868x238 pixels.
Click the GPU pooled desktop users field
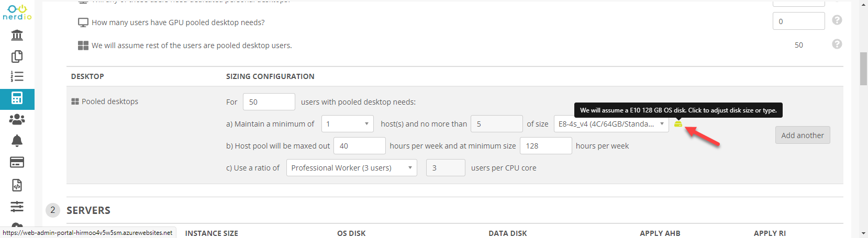click(x=798, y=21)
